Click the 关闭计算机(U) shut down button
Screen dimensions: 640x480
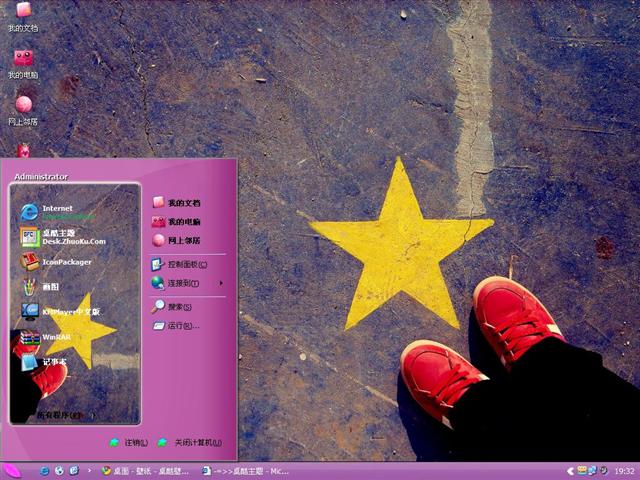190,442
